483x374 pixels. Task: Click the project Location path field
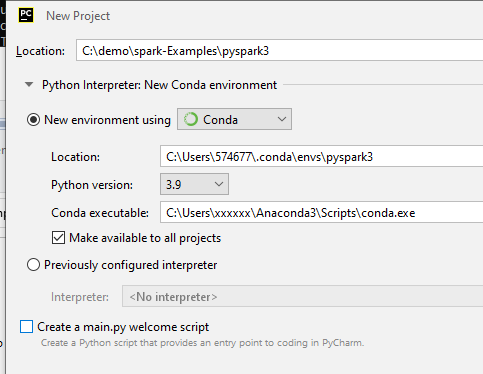click(x=279, y=50)
